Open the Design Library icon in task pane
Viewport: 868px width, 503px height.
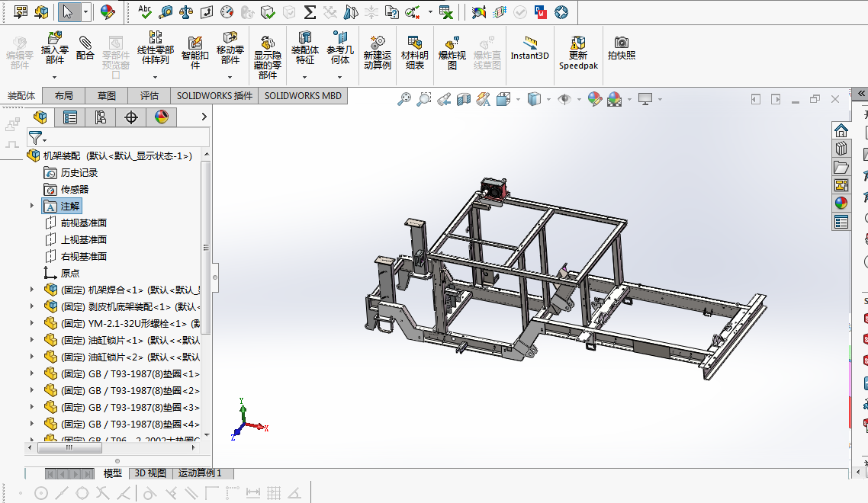pos(841,149)
